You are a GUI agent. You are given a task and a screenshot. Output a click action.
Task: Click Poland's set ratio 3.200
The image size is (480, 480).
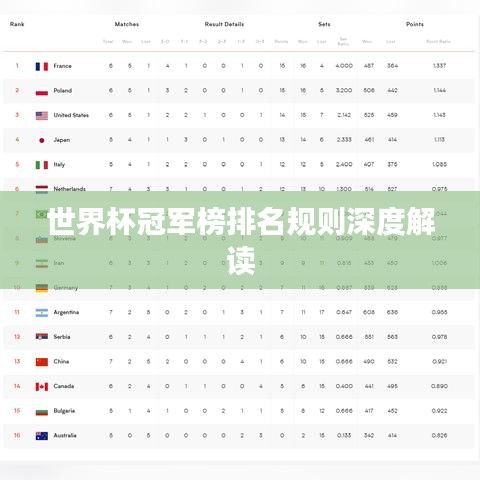pyautogui.click(x=344, y=91)
